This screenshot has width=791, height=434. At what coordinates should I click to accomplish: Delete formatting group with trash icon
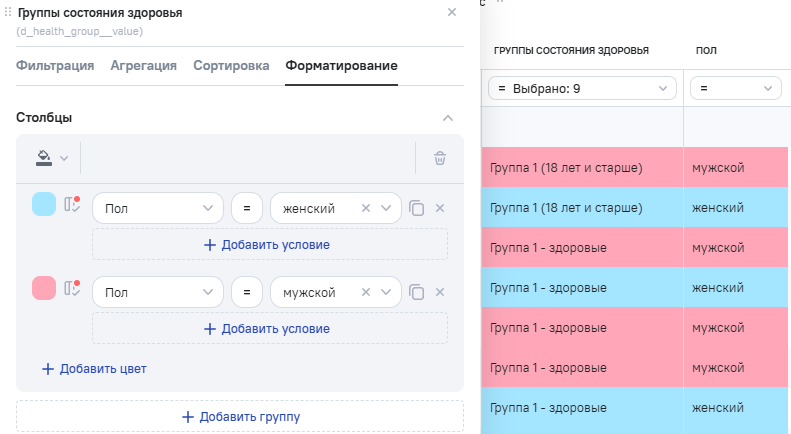click(440, 158)
